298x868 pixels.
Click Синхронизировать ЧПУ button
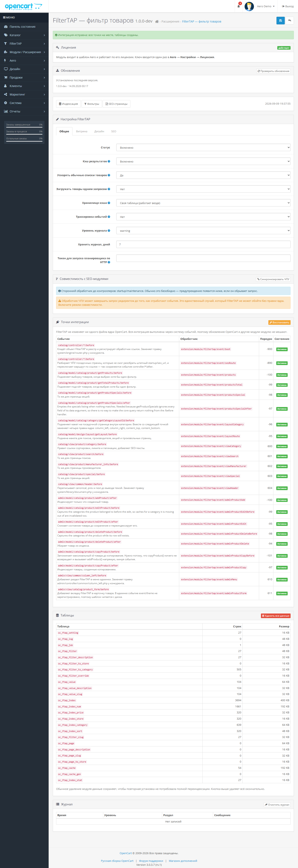273,279
